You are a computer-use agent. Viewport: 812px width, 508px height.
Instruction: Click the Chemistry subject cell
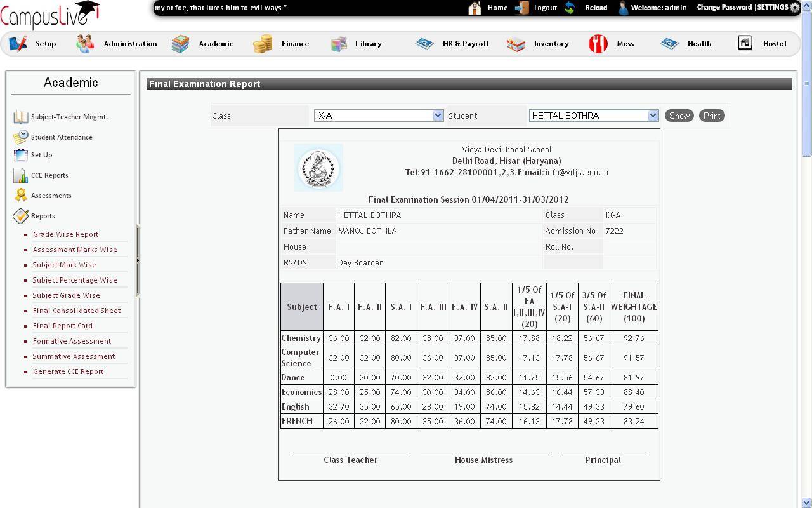click(302, 338)
